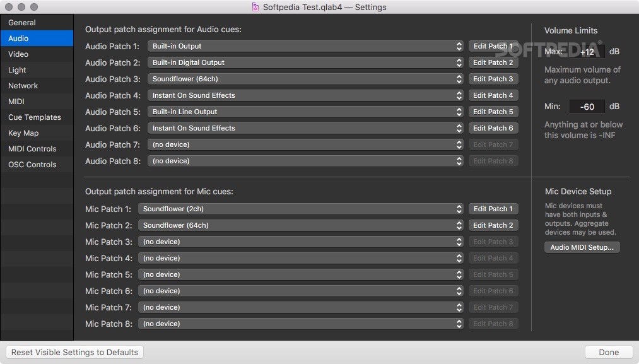The image size is (639, 364).
Task: Click the window title 'Softpedia Test.qlab4 — Settings'
Action: pyautogui.click(x=324, y=7)
